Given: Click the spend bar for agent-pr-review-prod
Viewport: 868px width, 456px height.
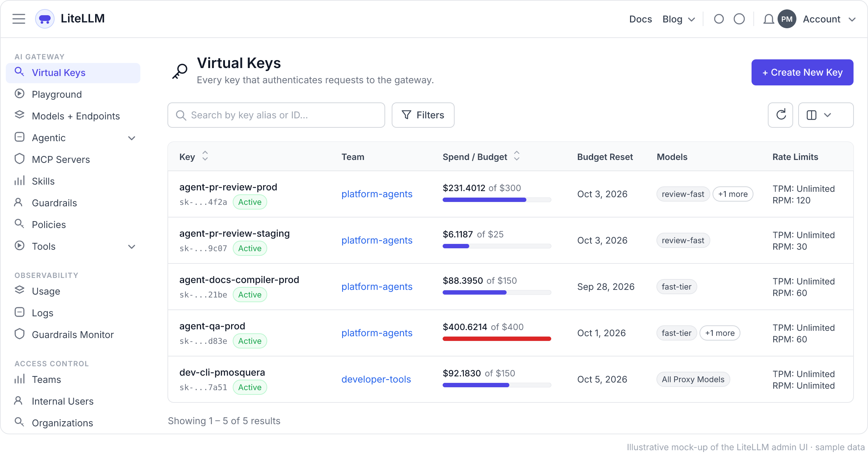Looking at the screenshot, I should [497, 200].
